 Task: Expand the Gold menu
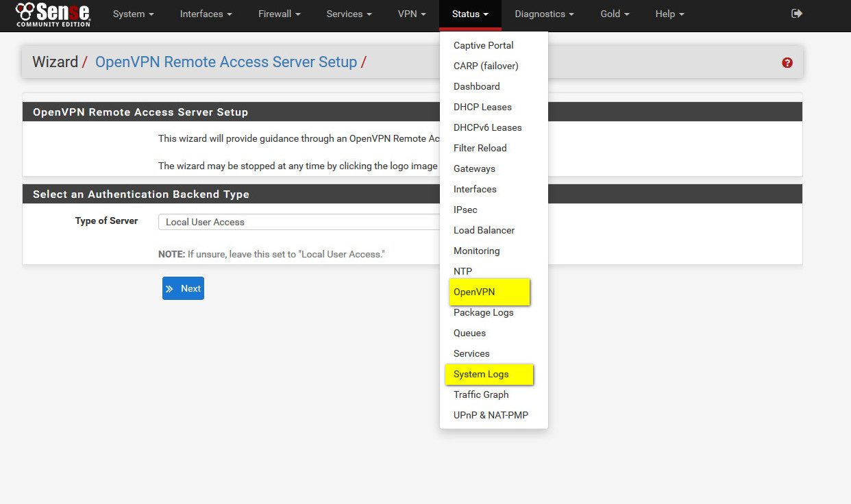click(615, 14)
